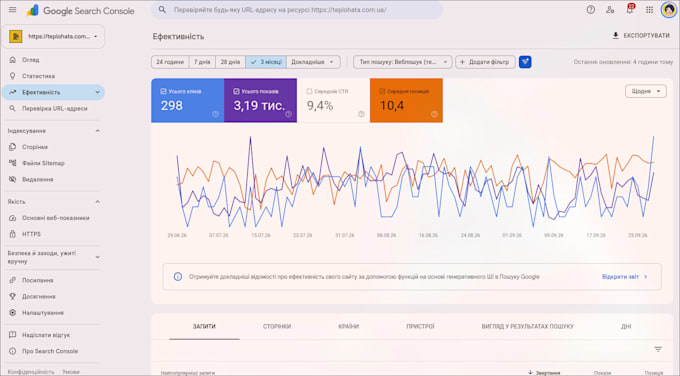
Task: Expand Безпека й заходи, вжиті вручну
Action: coord(98,257)
